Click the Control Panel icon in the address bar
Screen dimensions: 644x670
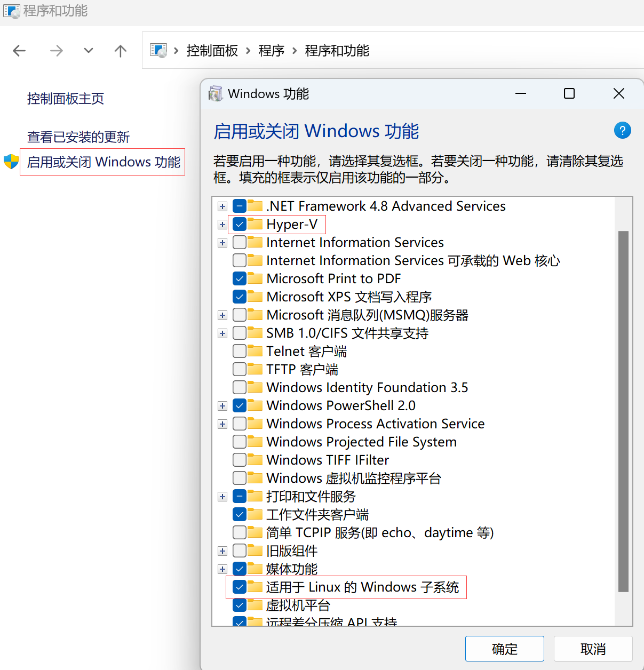pos(158,50)
